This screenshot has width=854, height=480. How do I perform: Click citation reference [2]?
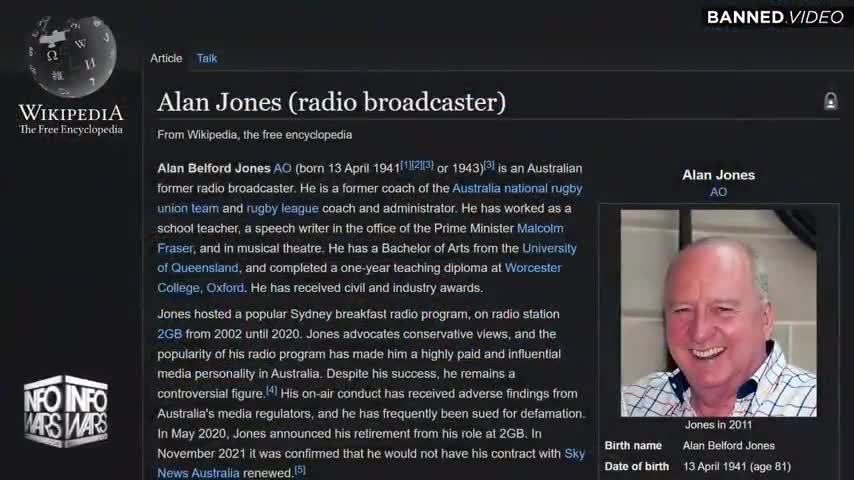417,165
